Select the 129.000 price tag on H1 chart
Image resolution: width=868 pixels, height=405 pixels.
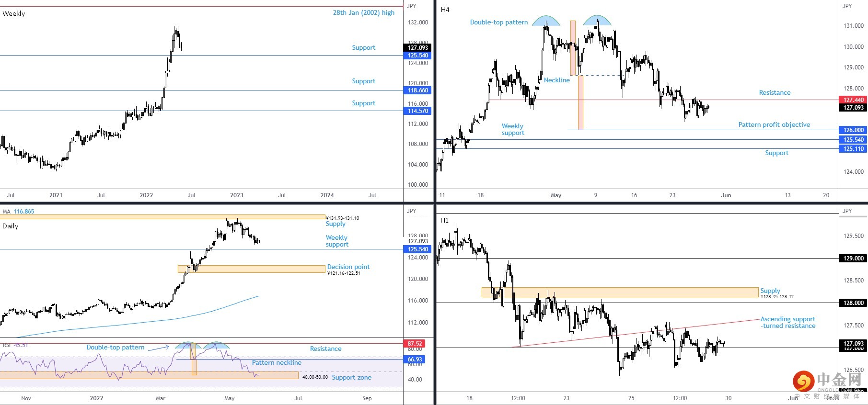click(853, 259)
